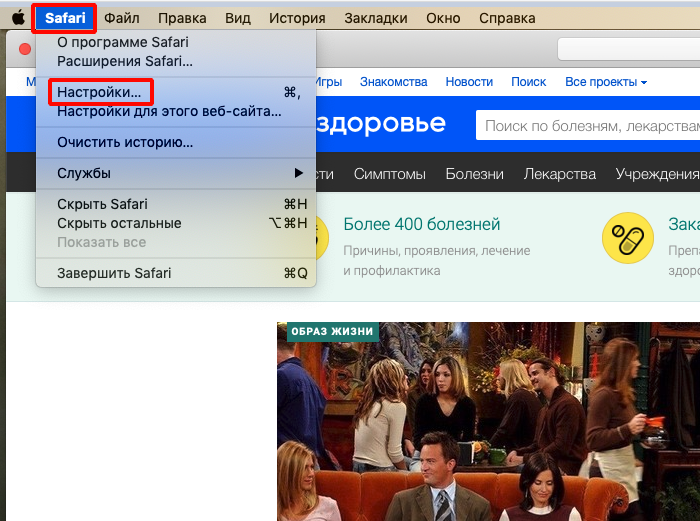Focus the Поиск по болезням search field
Image resolution: width=700 pixels, height=521 pixels.
pyautogui.click(x=588, y=125)
